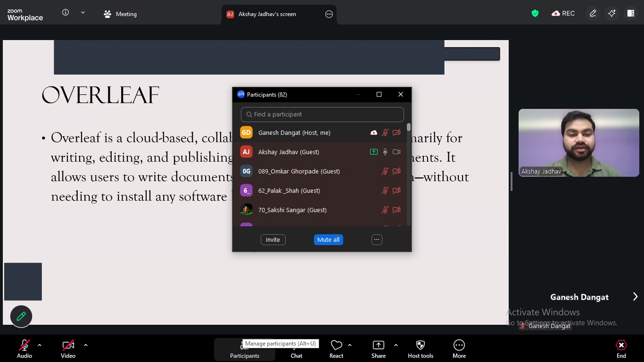Expand the Video options arrow
This screenshot has width=644, height=362.
click(x=86, y=345)
